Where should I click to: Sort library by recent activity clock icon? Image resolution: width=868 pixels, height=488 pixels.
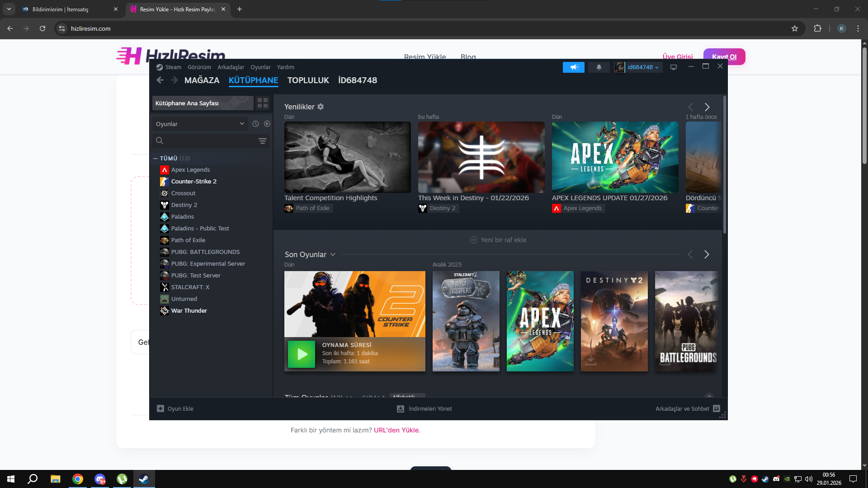[255, 124]
